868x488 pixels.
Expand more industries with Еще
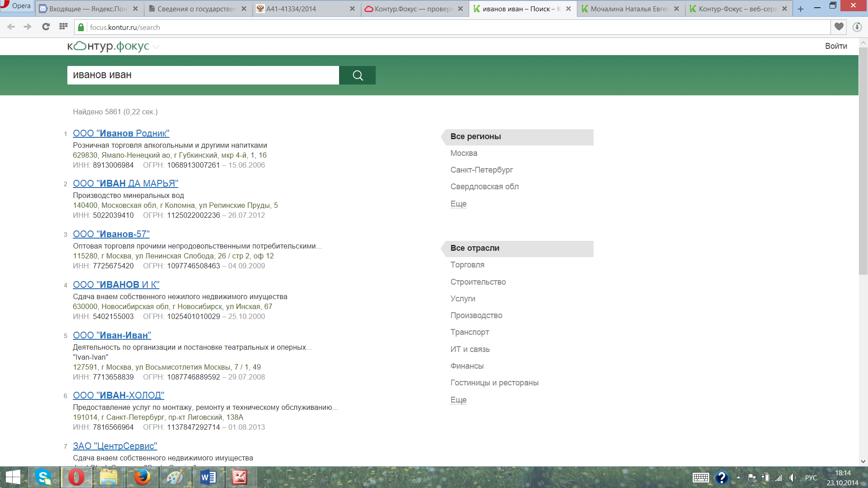tap(458, 400)
